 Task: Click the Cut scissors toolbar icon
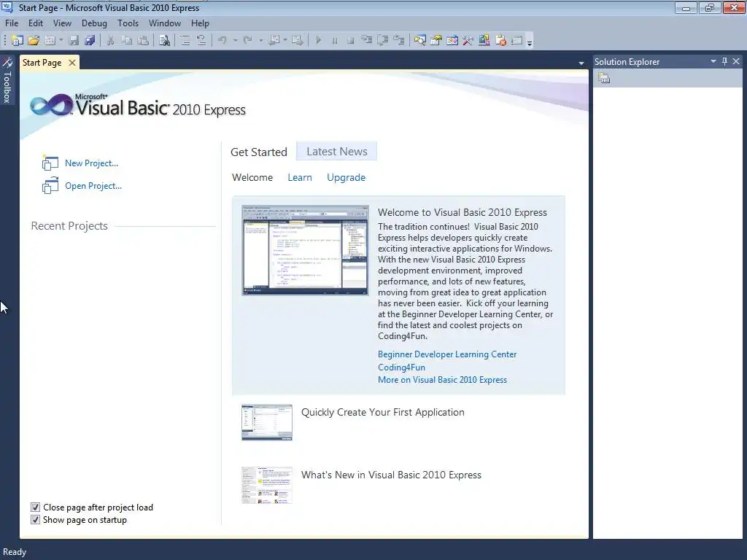(x=110, y=41)
